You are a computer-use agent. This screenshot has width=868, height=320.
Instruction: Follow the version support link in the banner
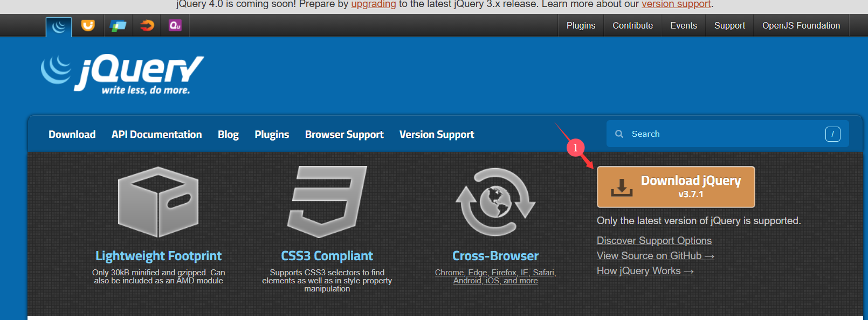pos(676,4)
